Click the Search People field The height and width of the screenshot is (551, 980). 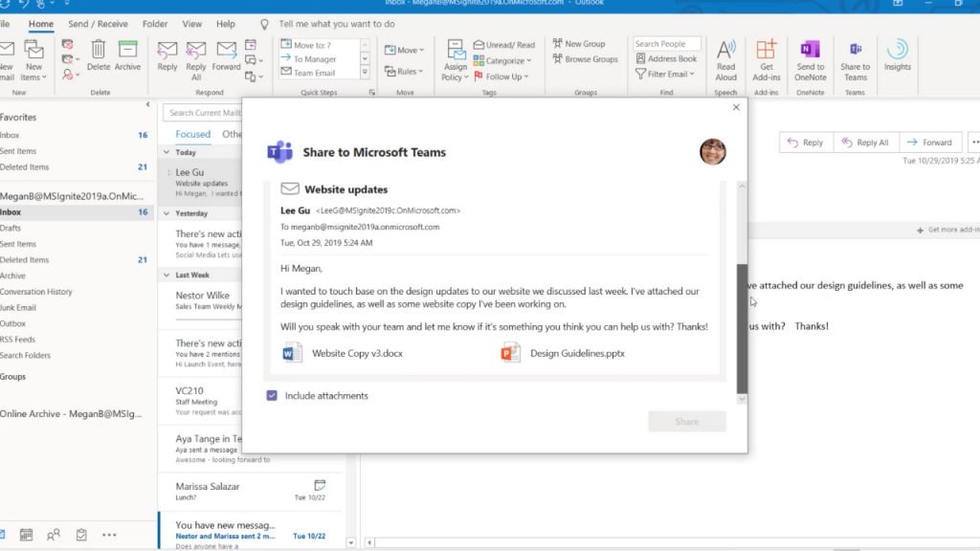666,44
